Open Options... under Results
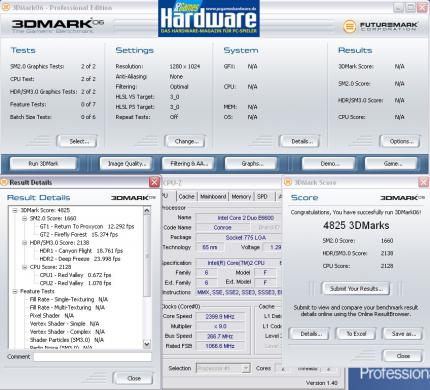The height and width of the screenshot is (390, 430). tap(400, 141)
